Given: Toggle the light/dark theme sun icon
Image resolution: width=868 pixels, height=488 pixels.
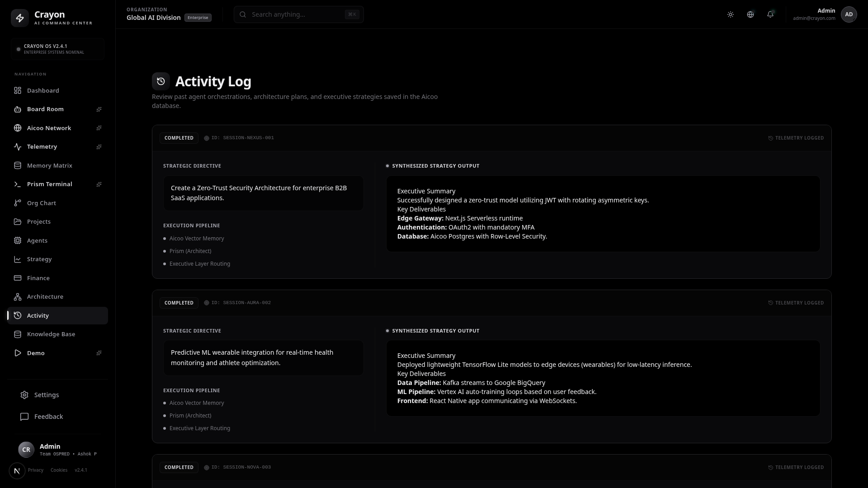Looking at the screenshot, I should [731, 14].
